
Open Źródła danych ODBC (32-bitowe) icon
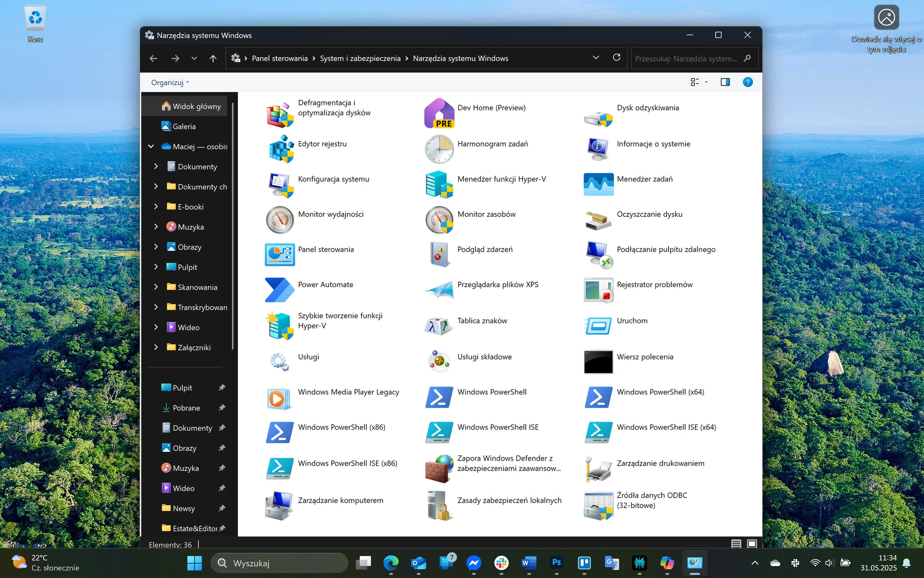pos(599,505)
